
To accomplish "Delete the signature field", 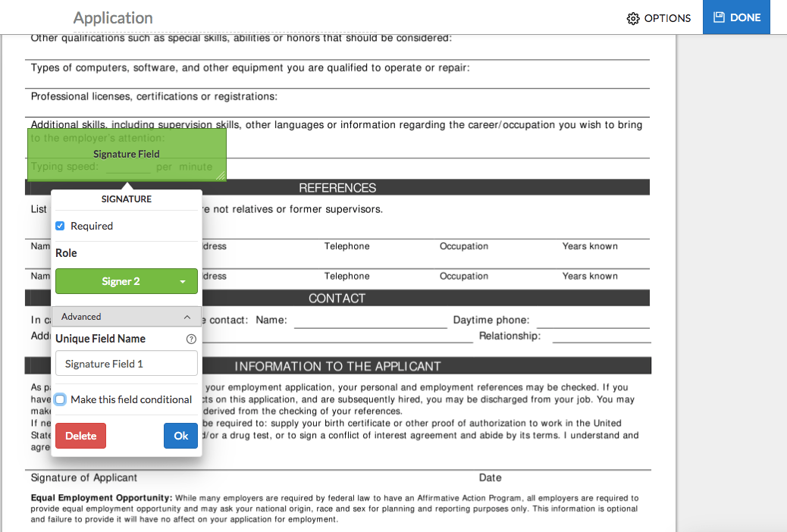I will (x=81, y=436).
